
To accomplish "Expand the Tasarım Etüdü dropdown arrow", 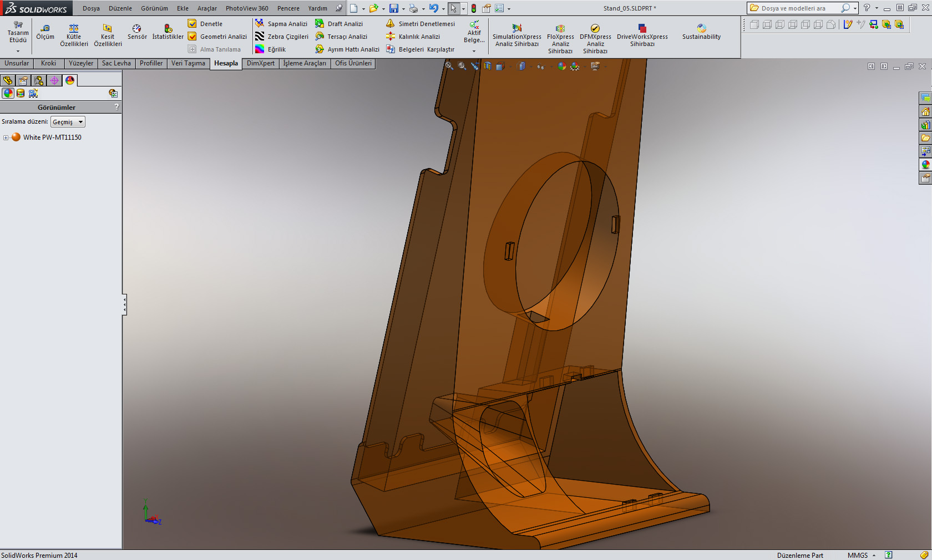I will (18, 51).
